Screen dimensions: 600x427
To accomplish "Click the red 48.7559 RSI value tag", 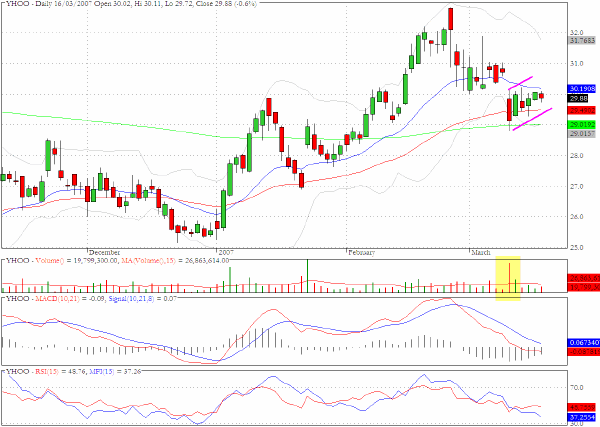I will pos(582,407).
